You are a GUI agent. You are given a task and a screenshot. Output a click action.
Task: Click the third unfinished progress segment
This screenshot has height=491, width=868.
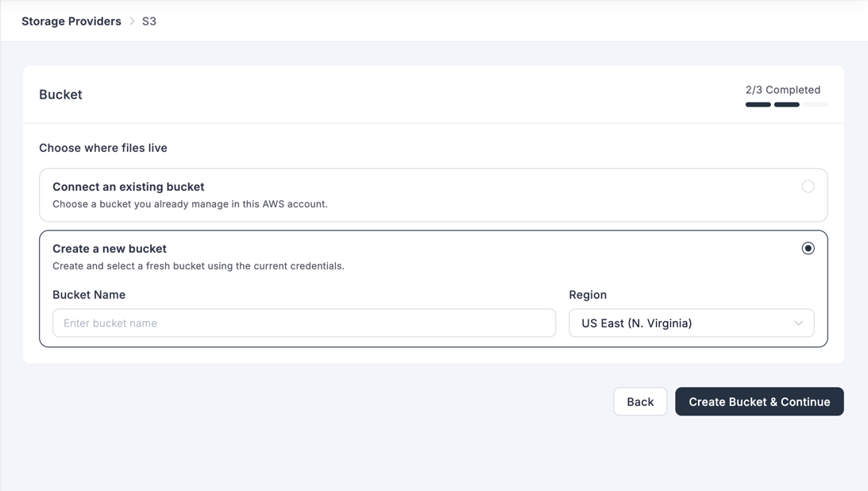(x=816, y=104)
